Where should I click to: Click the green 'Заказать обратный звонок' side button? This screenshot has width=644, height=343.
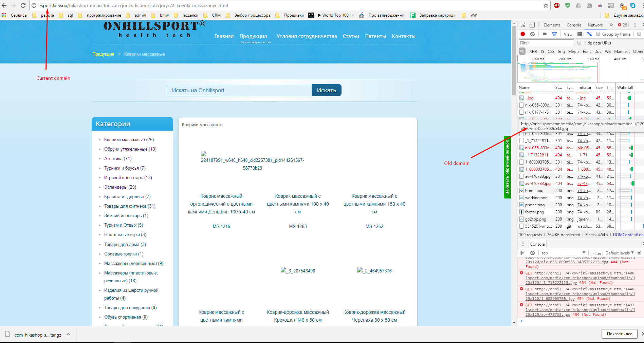507,167
